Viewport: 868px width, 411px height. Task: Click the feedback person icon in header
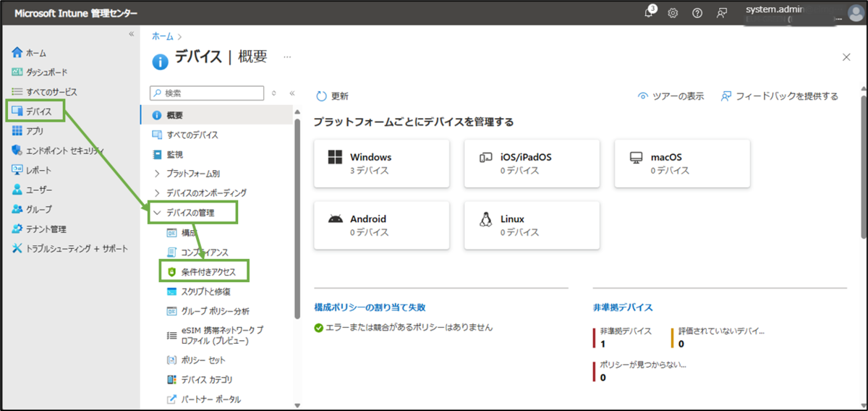click(721, 13)
